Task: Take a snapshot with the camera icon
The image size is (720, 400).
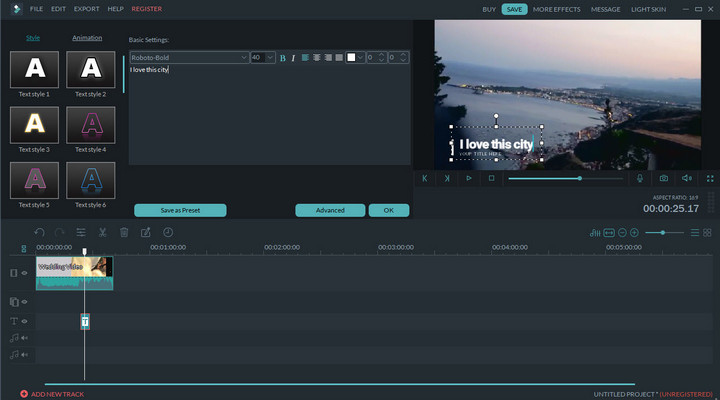Action: (x=663, y=178)
